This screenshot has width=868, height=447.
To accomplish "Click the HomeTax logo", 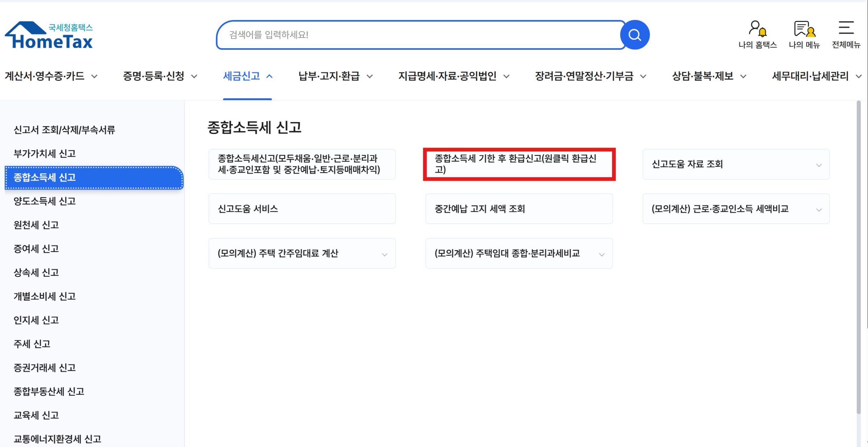I will pos(49,35).
